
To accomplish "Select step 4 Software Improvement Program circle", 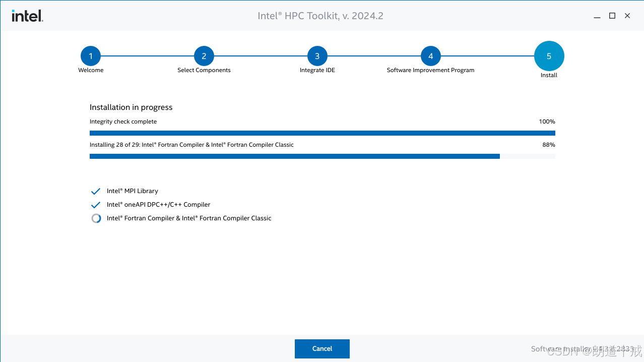I will (x=431, y=56).
